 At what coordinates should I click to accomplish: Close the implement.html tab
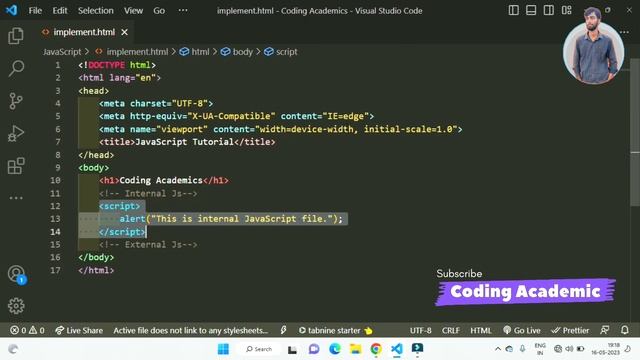point(124,32)
